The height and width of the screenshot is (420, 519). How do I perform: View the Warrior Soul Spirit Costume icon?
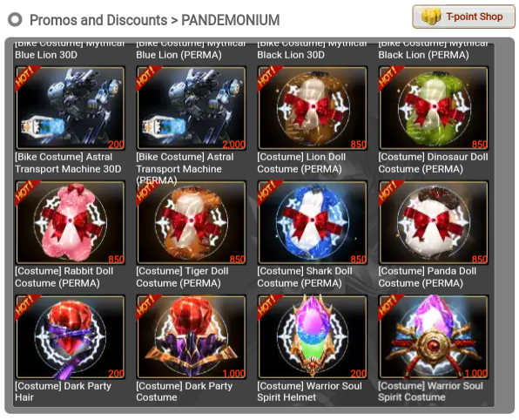pos(434,337)
